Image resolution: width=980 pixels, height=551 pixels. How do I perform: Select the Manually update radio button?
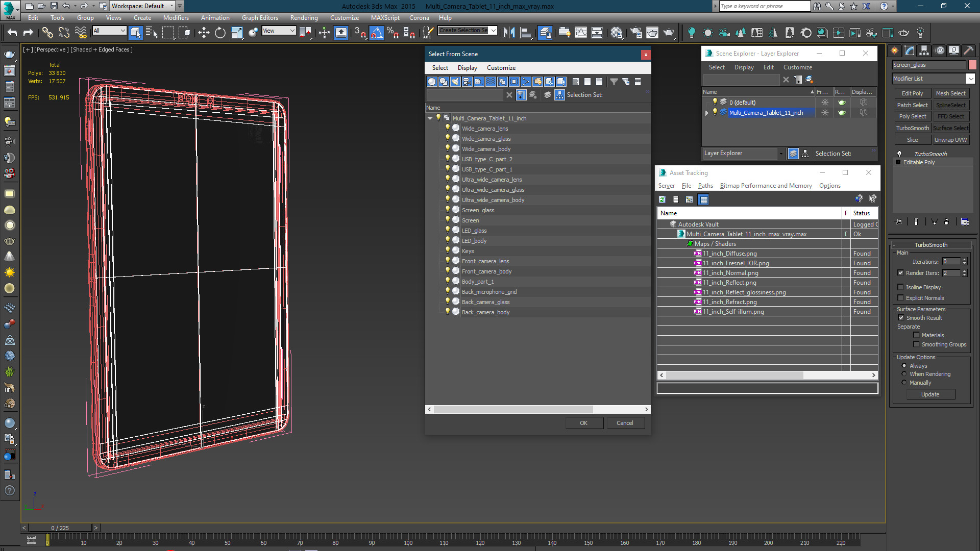pyautogui.click(x=904, y=383)
